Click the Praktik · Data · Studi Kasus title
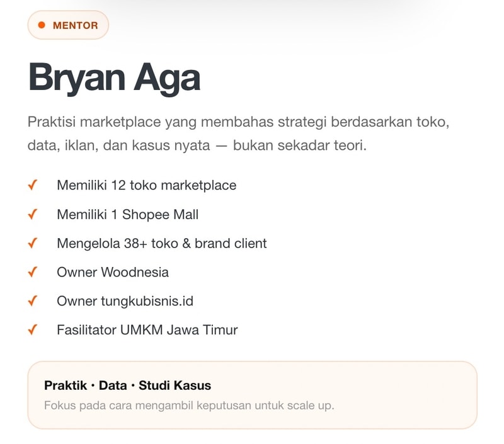The image size is (504, 444). tap(128, 385)
